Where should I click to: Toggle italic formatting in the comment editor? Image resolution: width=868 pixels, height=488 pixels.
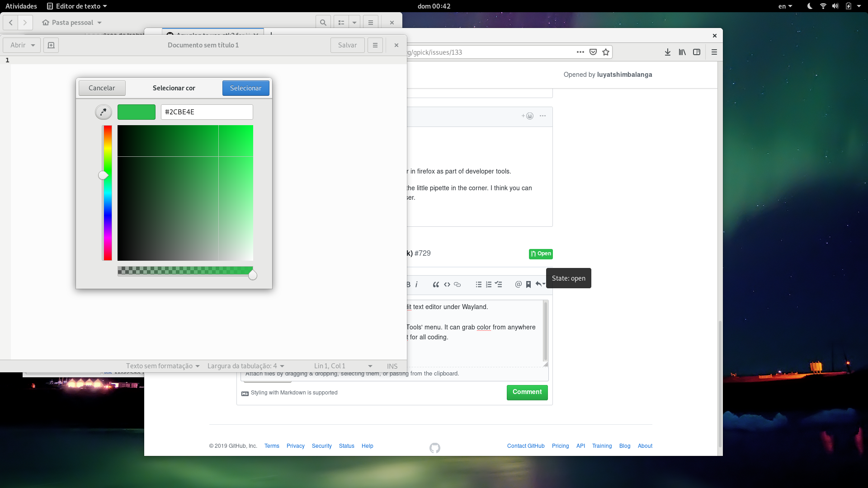417,285
